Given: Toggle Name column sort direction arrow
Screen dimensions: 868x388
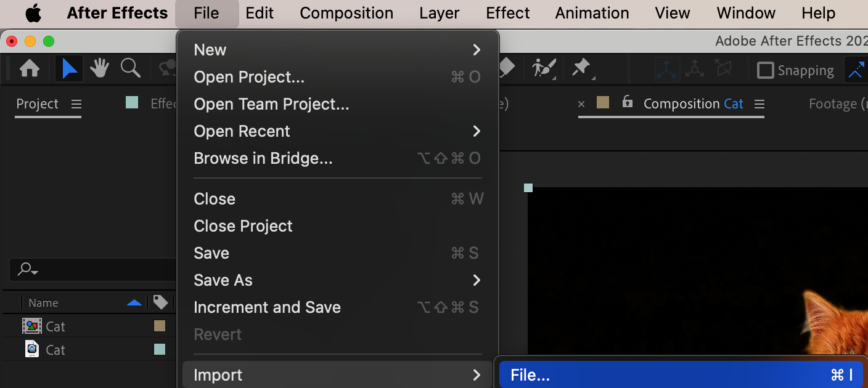Looking at the screenshot, I should click(x=134, y=302).
